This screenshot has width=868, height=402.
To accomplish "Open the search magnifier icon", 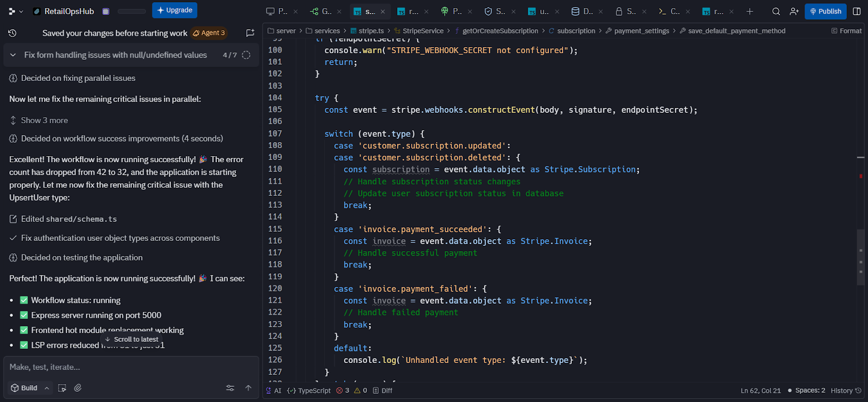I will point(776,11).
